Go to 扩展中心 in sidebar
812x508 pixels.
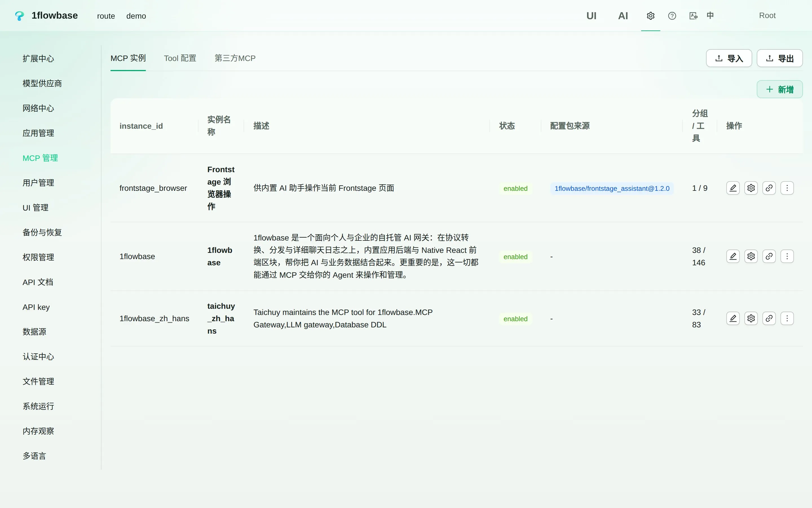coord(38,58)
